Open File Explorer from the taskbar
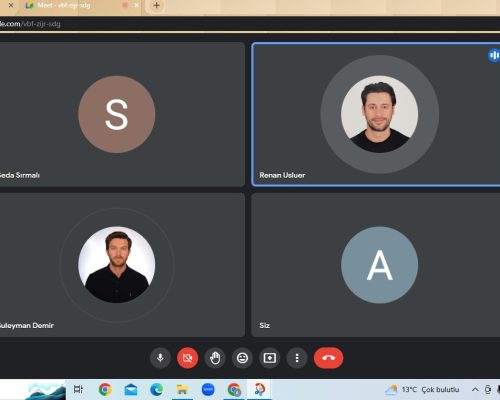The width and height of the screenshot is (500, 400). click(x=182, y=389)
